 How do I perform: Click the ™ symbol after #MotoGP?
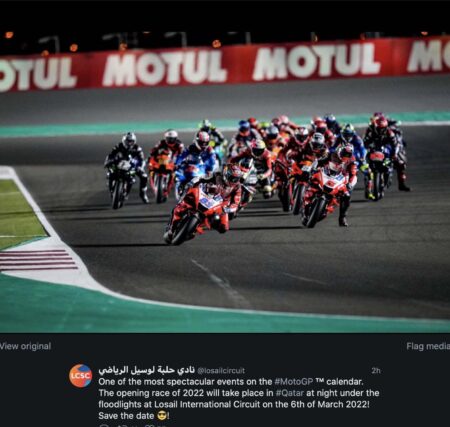click(319, 381)
